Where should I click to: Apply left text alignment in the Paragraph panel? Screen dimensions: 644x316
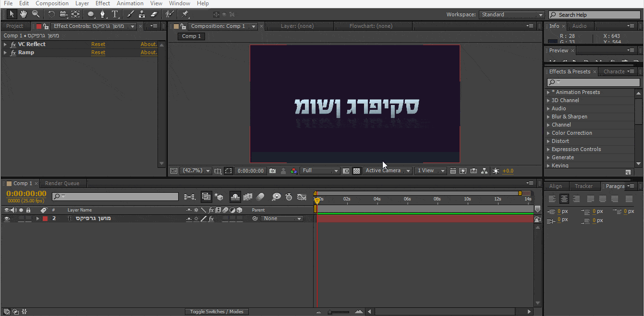[x=551, y=199]
